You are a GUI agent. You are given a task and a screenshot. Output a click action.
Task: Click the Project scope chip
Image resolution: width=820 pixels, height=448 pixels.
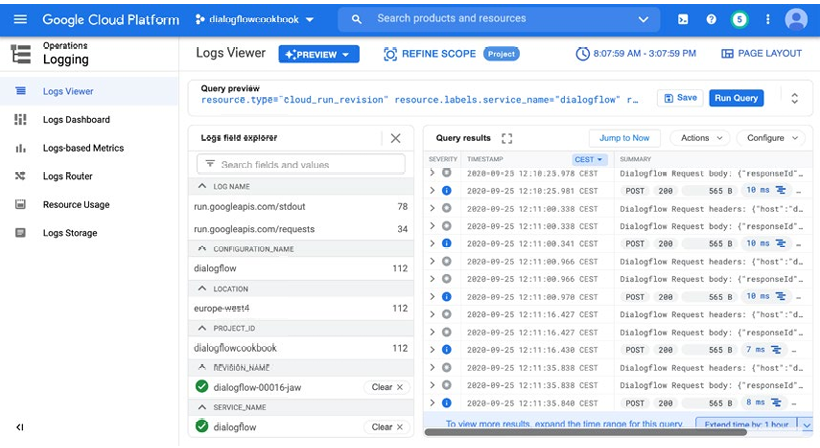coord(501,54)
